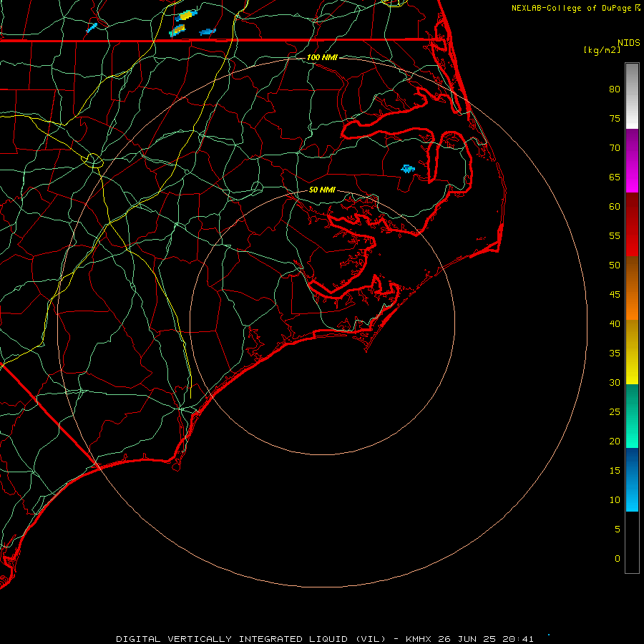Screen dimensions: 644x644
Task: Click the orange-yellow echo below the topmost one
Action: coord(177,30)
